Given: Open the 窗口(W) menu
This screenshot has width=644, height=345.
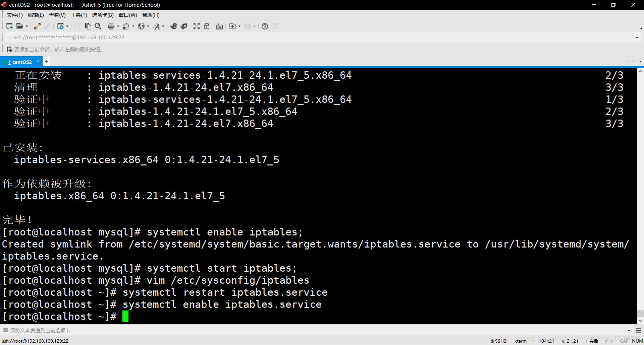Looking at the screenshot, I should (128, 15).
